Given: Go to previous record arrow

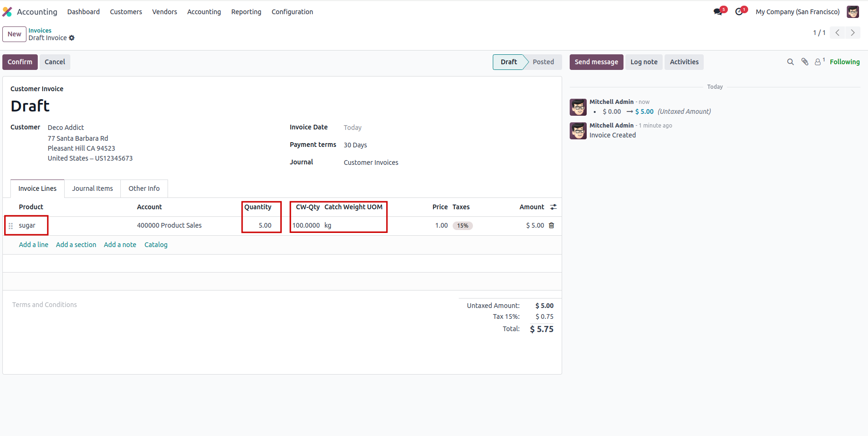Looking at the screenshot, I should [837, 33].
